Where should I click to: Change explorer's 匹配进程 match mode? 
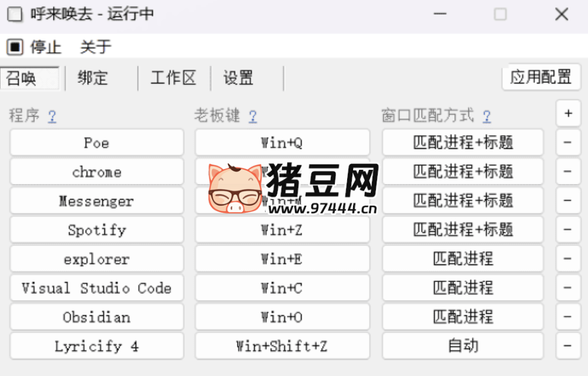pyautogui.click(x=463, y=259)
